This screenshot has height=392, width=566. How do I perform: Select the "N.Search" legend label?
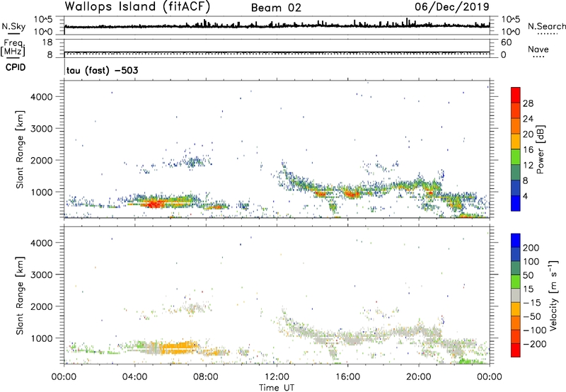click(546, 26)
